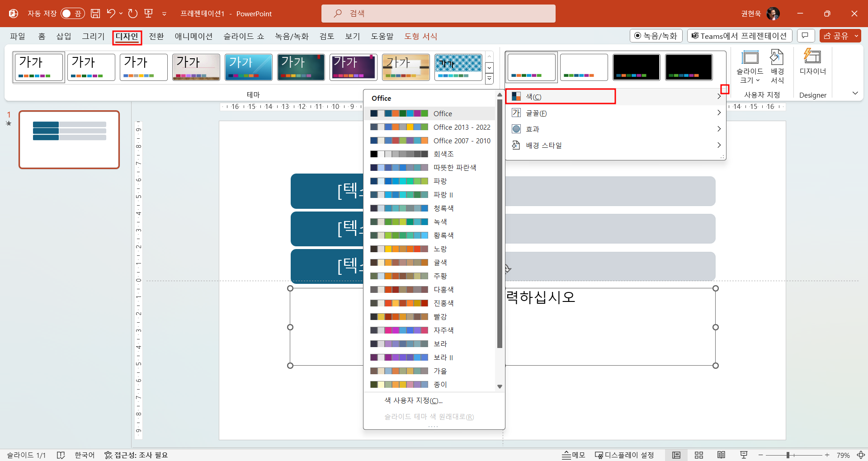
Task: Click the zoom slider handle
Action: click(x=788, y=455)
